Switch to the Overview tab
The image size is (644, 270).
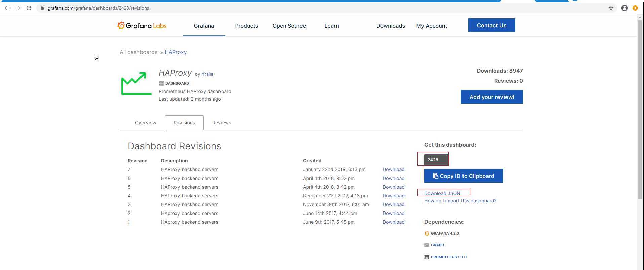pyautogui.click(x=146, y=123)
